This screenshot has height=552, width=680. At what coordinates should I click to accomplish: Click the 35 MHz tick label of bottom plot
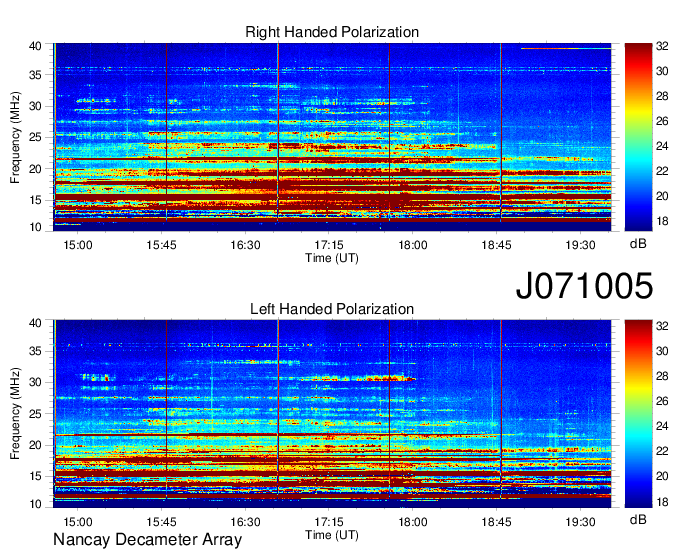(x=35, y=351)
